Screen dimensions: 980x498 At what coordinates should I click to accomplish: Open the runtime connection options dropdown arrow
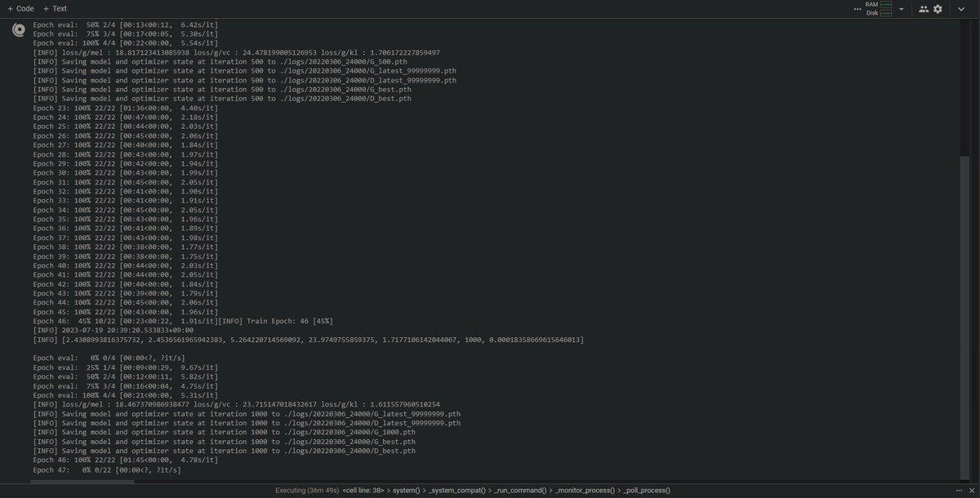(x=901, y=9)
